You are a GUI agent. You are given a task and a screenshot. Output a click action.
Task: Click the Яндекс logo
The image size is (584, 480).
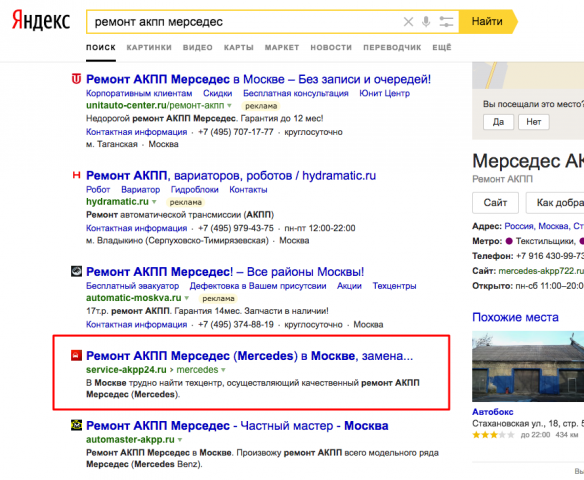click(41, 20)
